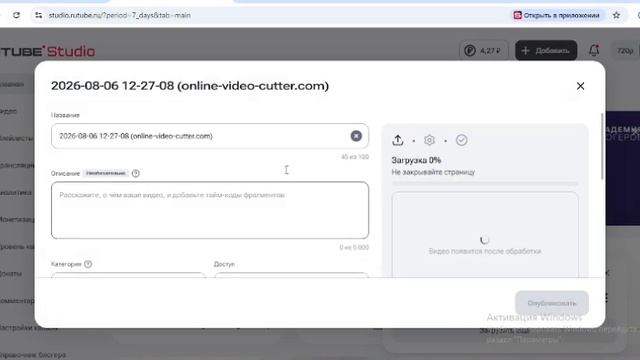
Task: Open 'Донаты' item in left sidebar
Action: pos(11,273)
